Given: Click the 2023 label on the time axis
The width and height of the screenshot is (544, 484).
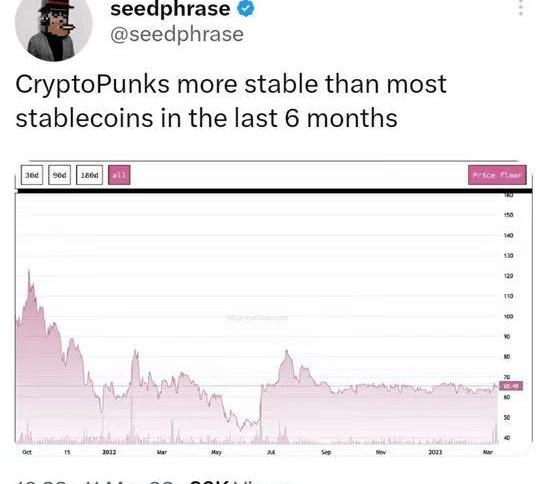Looking at the screenshot, I should pos(435,452).
